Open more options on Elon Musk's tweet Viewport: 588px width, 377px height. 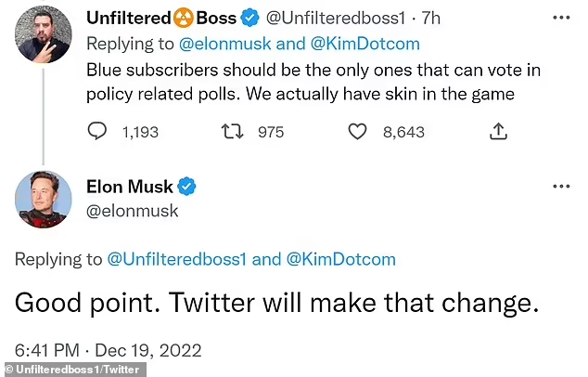(x=561, y=187)
